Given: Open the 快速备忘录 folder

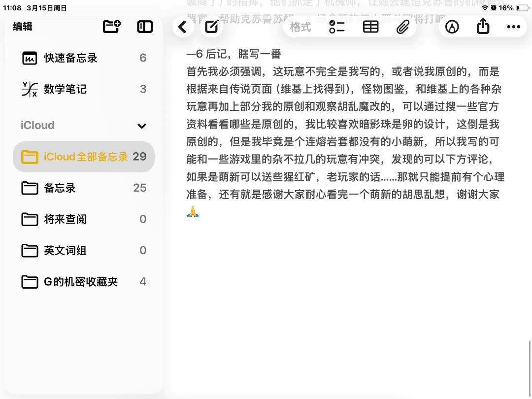Looking at the screenshot, I should tap(84, 58).
